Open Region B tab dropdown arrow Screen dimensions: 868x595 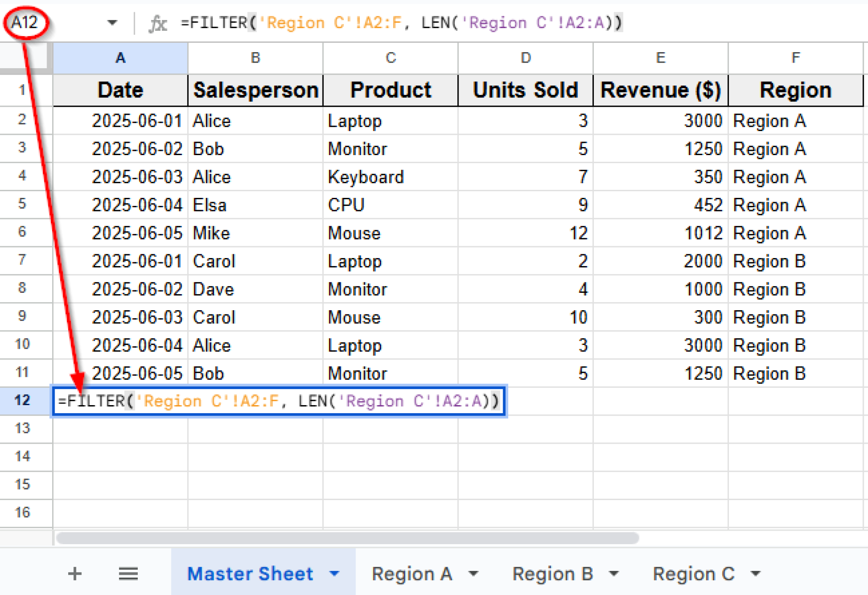tap(614, 574)
